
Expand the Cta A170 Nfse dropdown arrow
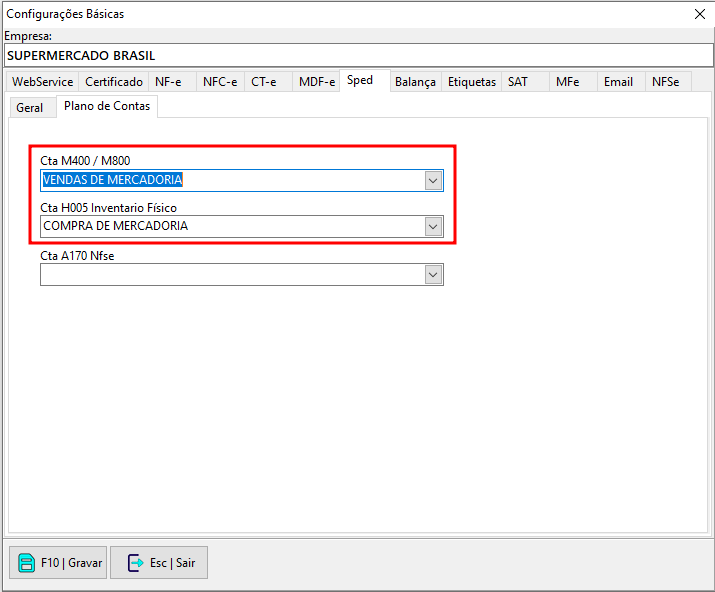[x=433, y=274]
